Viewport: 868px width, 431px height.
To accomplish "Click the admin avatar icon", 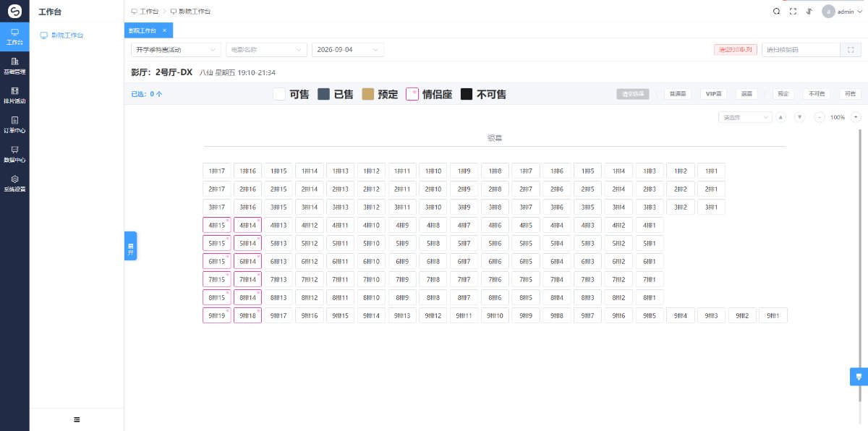I will pos(828,12).
